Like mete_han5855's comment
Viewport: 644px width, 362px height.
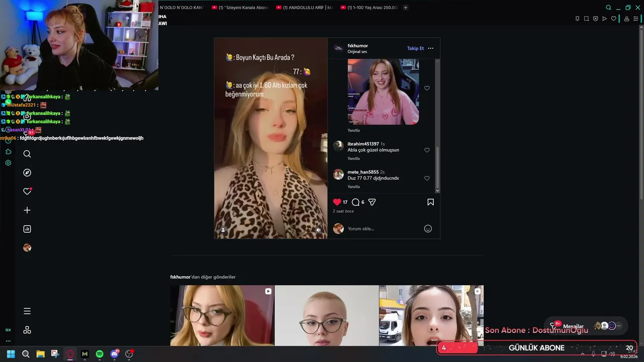coord(427,178)
